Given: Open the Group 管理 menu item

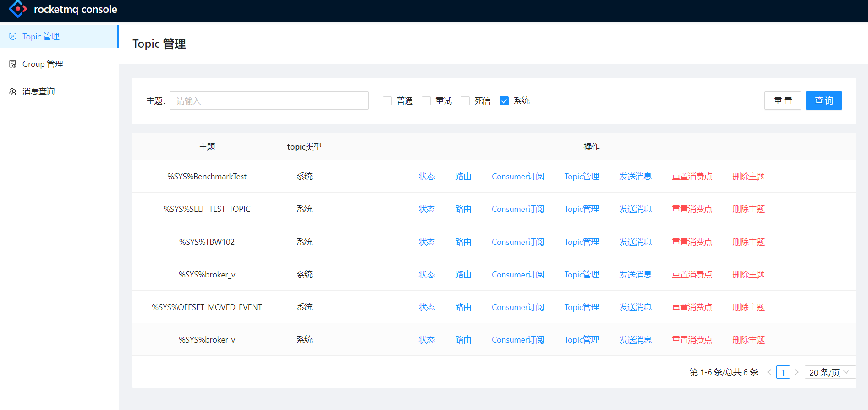Looking at the screenshot, I should click(59, 64).
